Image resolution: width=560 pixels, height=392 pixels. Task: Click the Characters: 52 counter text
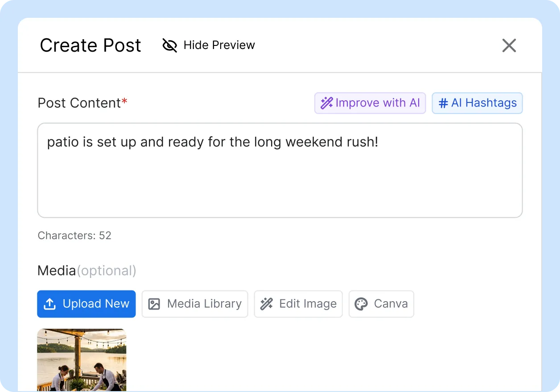click(74, 236)
